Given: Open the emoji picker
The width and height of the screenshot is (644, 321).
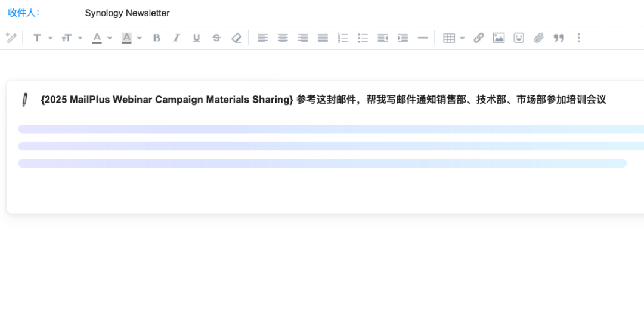Looking at the screenshot, I should (519, 38).
